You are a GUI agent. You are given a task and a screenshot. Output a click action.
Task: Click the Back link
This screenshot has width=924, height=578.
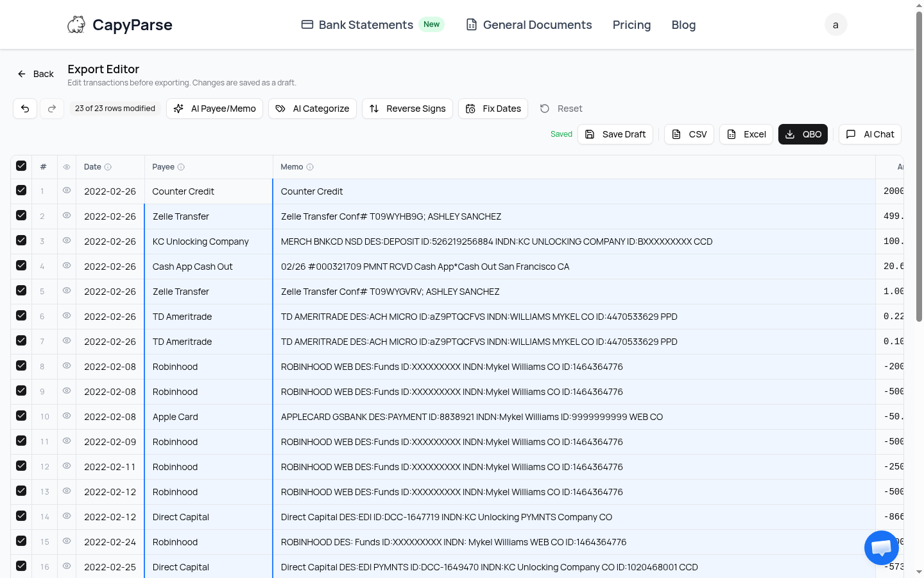tap(35, 73)
